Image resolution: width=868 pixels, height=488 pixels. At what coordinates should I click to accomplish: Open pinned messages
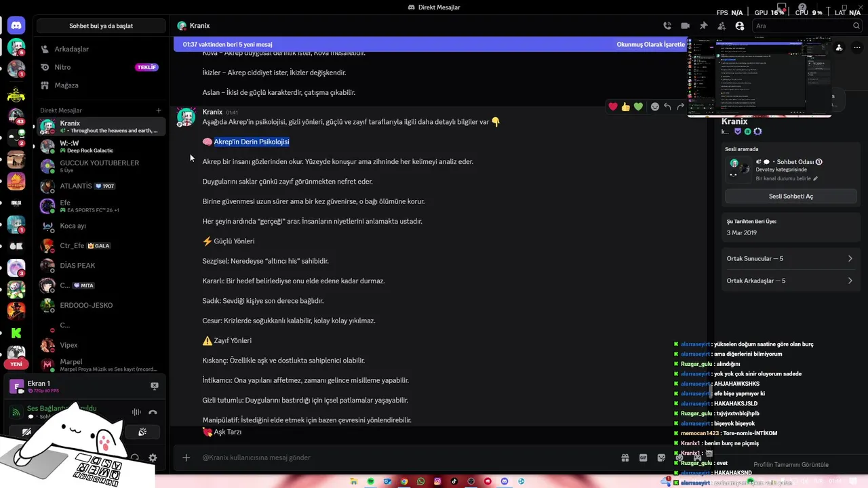(703, 26)
